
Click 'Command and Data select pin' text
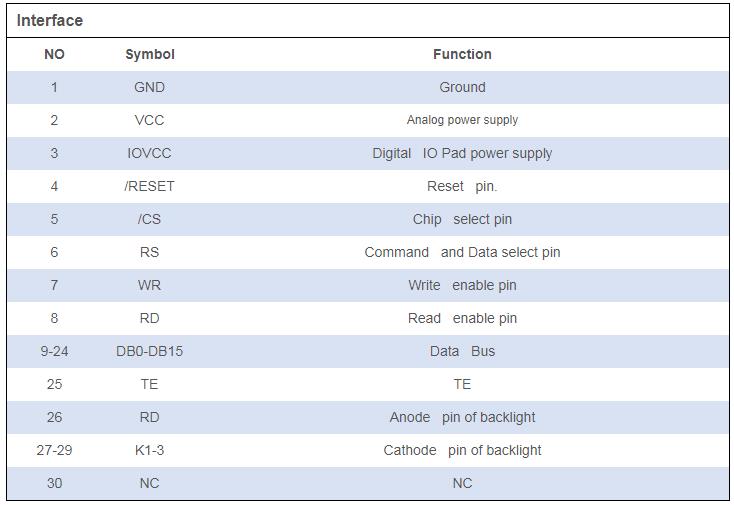click(462, 252)
